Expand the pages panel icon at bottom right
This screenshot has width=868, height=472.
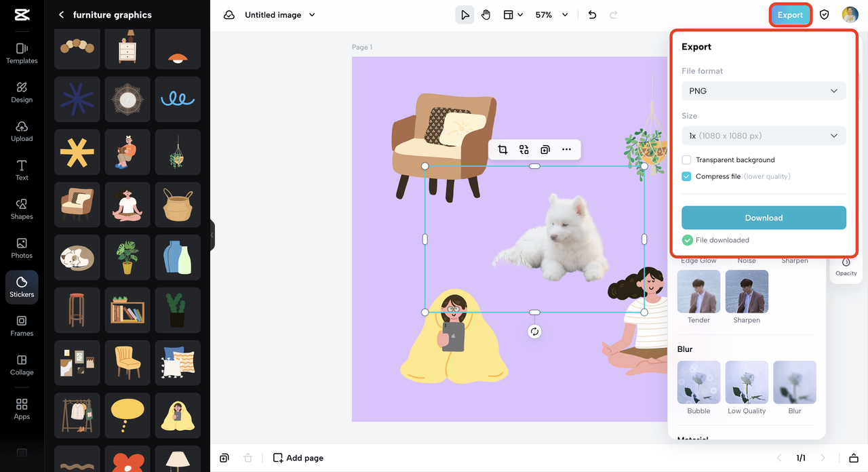tap(854, 458)
